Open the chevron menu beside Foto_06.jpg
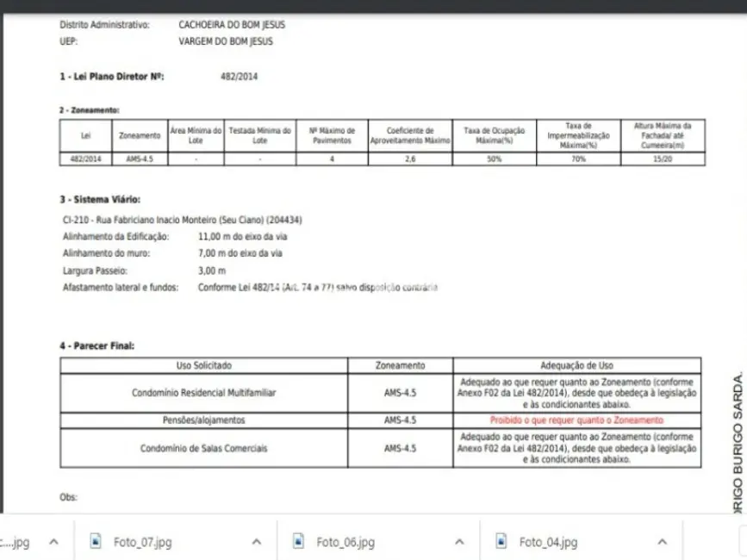Screen dimensions: 747x560 click(x=458, y=542)
